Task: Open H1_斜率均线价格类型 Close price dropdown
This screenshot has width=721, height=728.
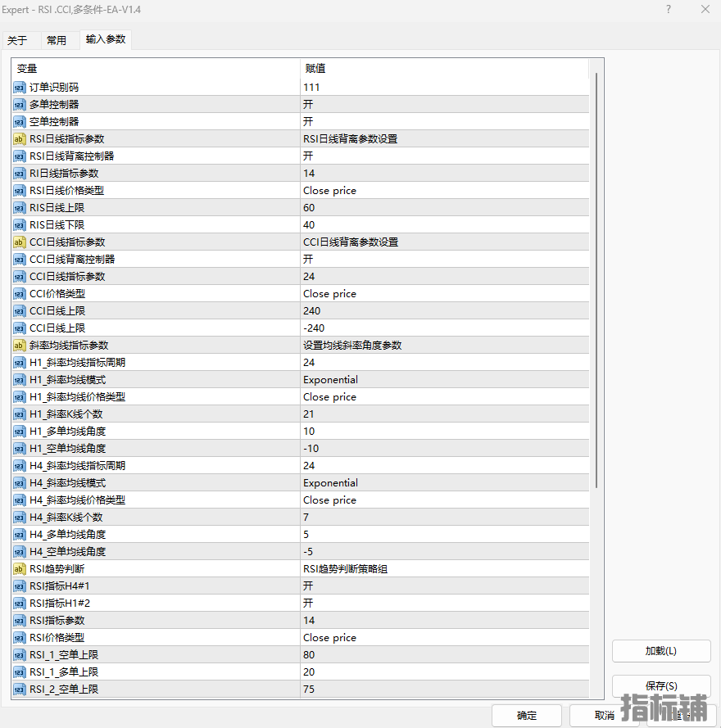Action: (445, 396)
